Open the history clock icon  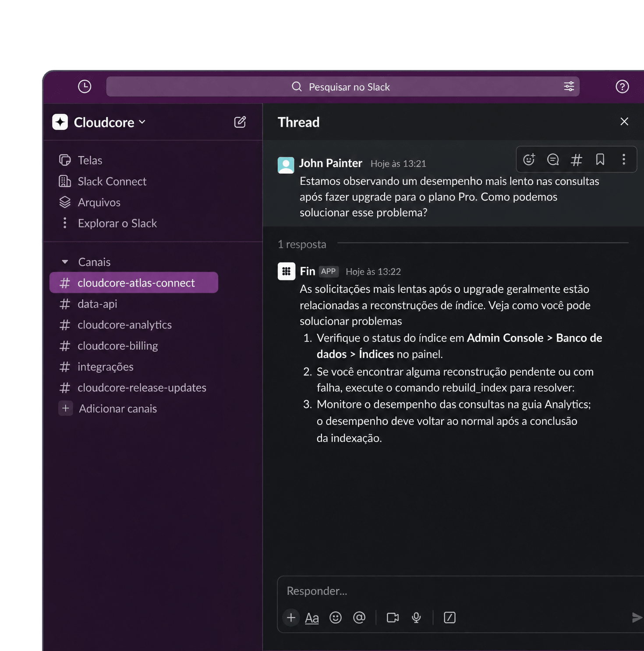85,86
